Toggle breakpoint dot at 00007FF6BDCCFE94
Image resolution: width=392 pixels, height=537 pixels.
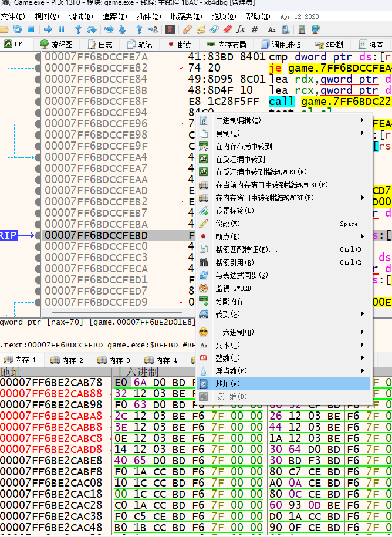pyautogui.click(x=38, y=112)
